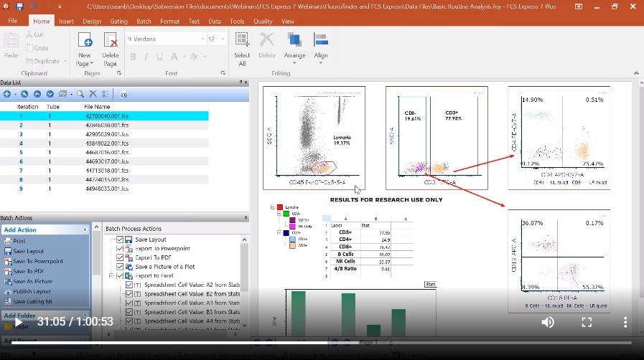The width and height of the screenshot is (644, 360).
Task: Uncheck Spreadsheet Cell Value B3 from Stats
Action: tap(129, 312)
